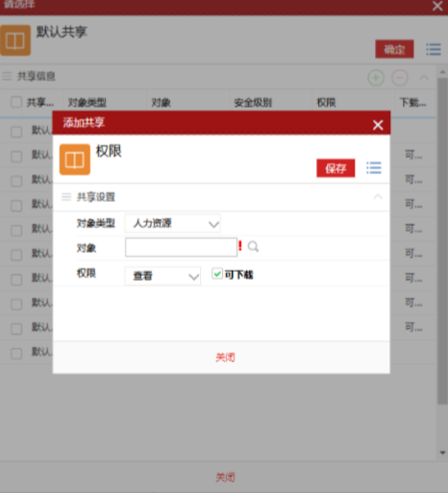
Task: Close the outer 请选择 window
Action: tap(437, 6)
